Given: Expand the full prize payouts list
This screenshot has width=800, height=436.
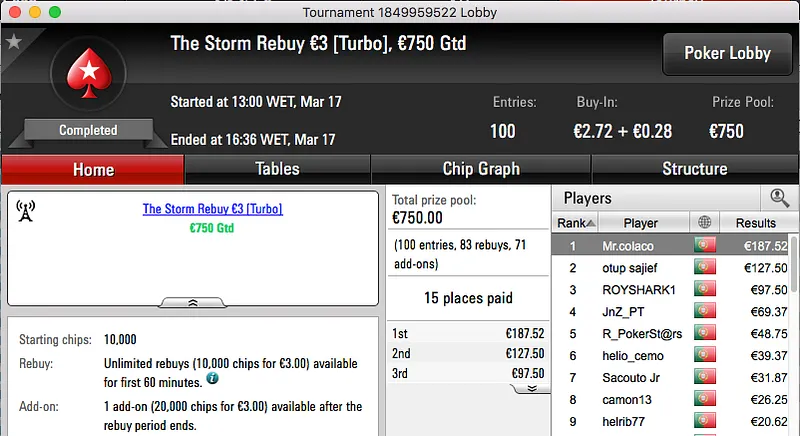Looking at the screenshot, I should [x=532, y=388].
